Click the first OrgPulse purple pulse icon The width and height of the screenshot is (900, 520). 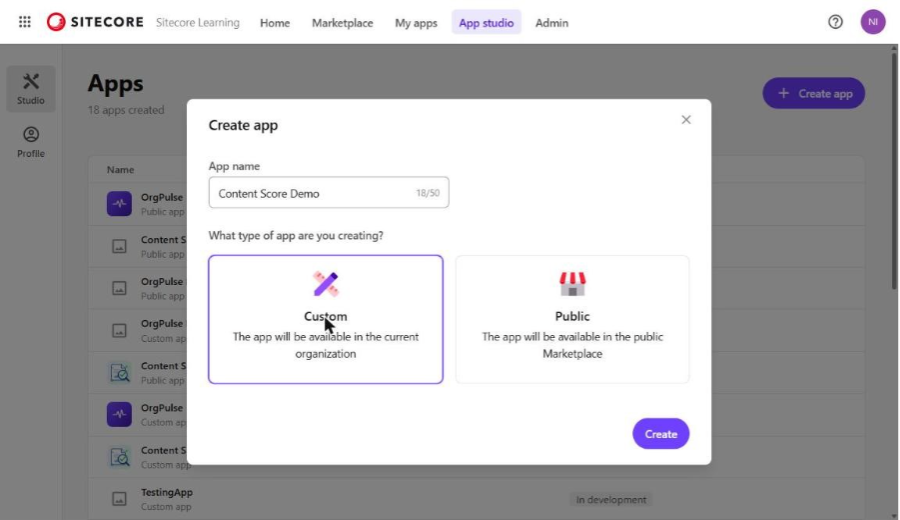tap(119, 204)
